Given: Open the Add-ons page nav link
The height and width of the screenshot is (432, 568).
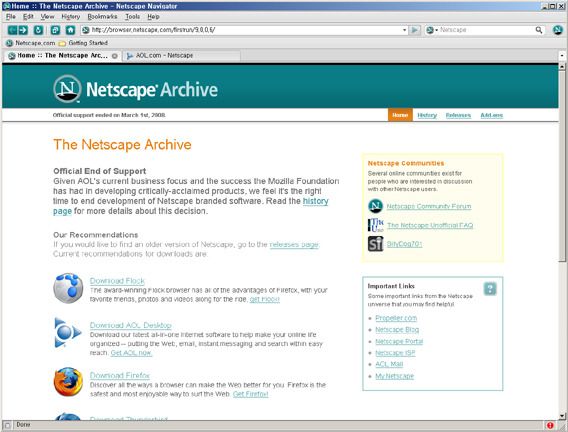Looking at the screenshot, I should coord(492,115).
